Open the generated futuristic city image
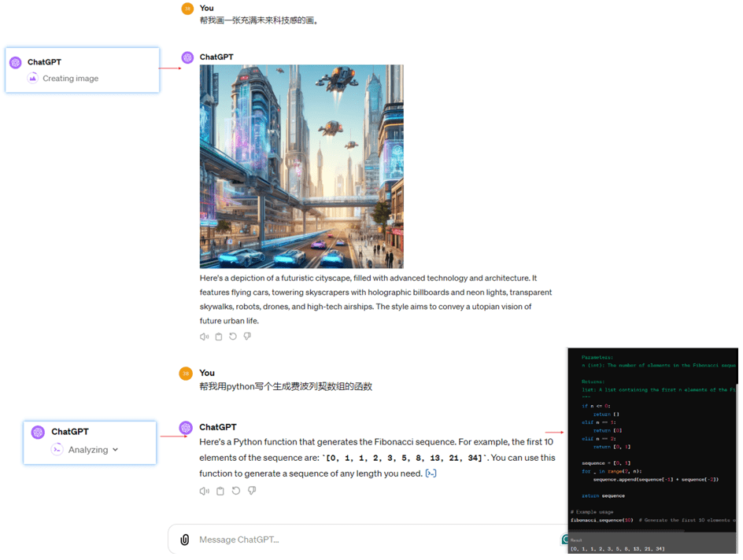The height and width of the screenshot is (560, 743). coord(301,167)
